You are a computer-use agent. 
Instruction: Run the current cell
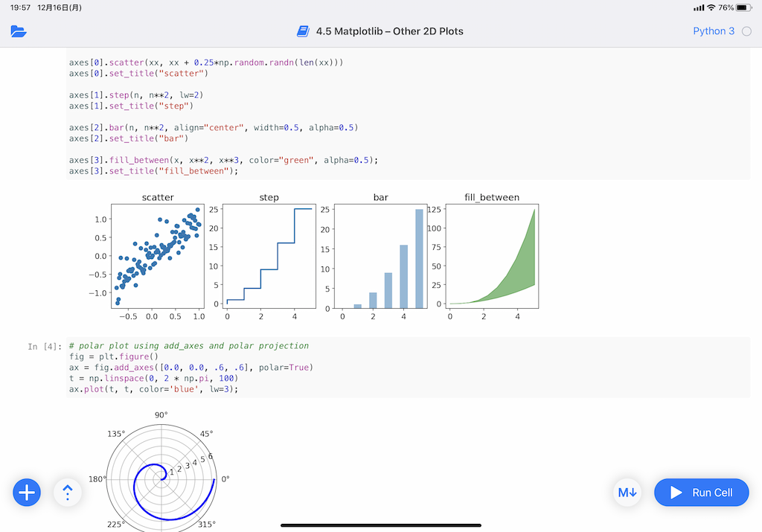(701, 492)
